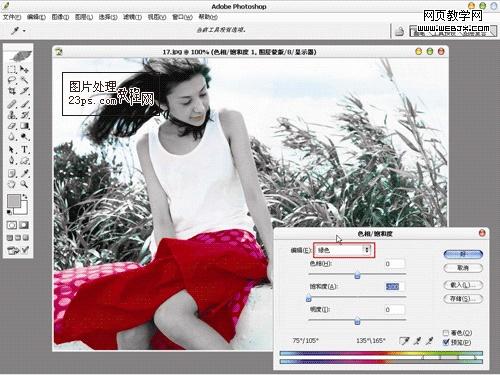This screenshot has height=375, width=500.
Task: Click the Saturation value input field
Action: [394, 286]
